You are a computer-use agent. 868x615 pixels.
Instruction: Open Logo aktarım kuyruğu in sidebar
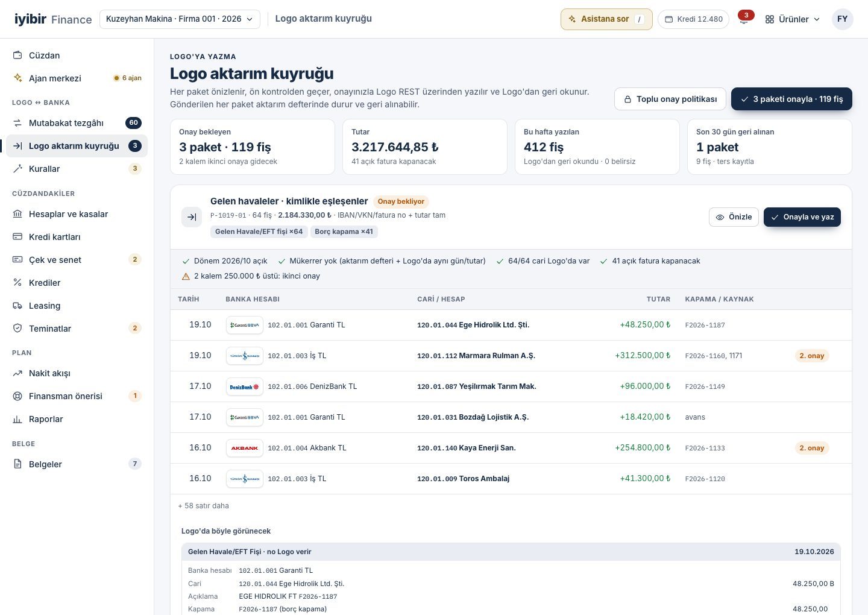point(77,145)
